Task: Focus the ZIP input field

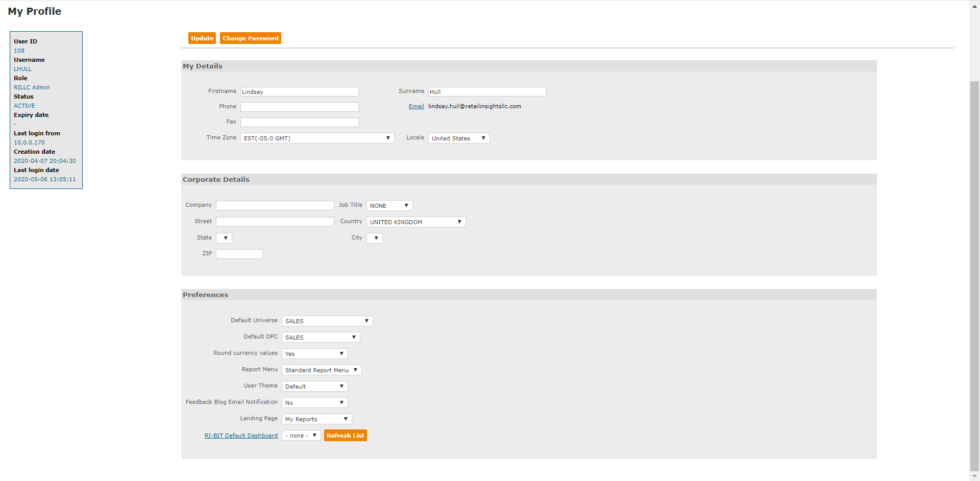Action: pyautogui.click(x=239, y=254)
